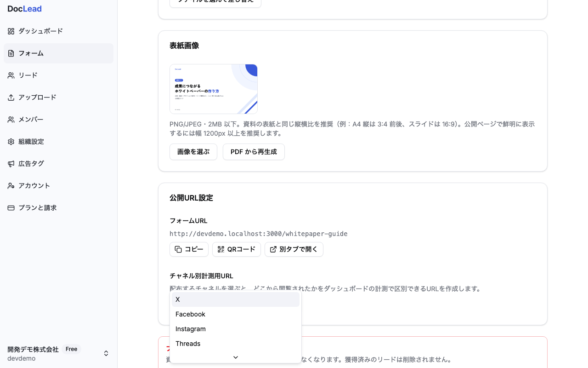This screenshot has height=368, width=588.
Task: Click the copy icon in コピー button
Action: pos(178,249)
